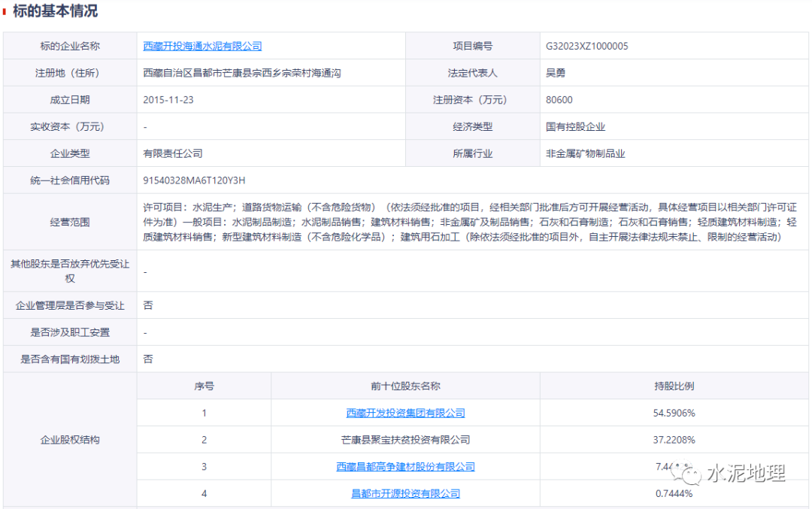Open 昌都市开源投资有限公司 shareholder link
This screenshot has height=509, width=812.
[405, 493]
